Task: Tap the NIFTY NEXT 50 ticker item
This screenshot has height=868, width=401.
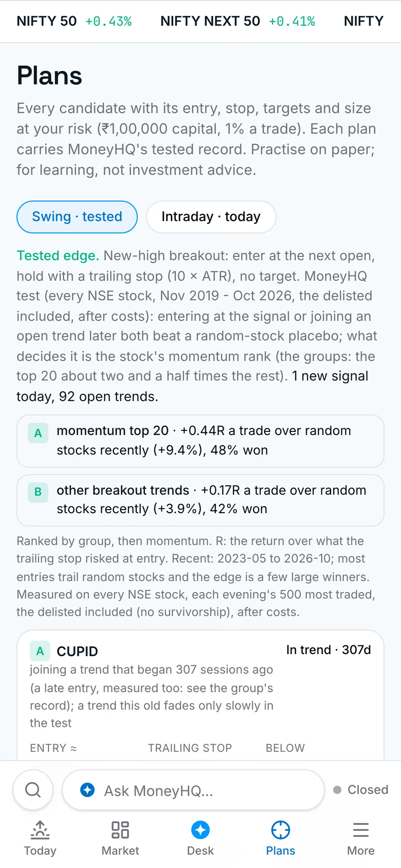Action: [x=238, y=21]
